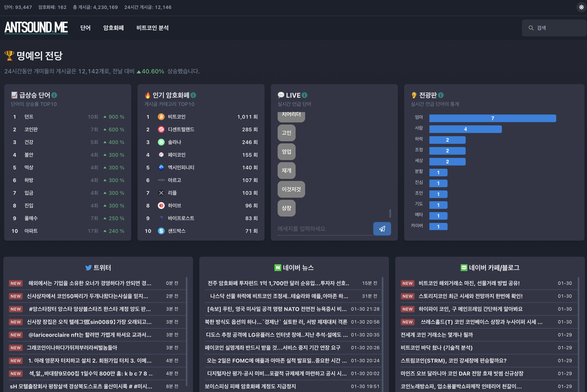The image size is (587, 392).
Task: Click the 메세지를 입력하세요 message input
Action: pos(325,229)
